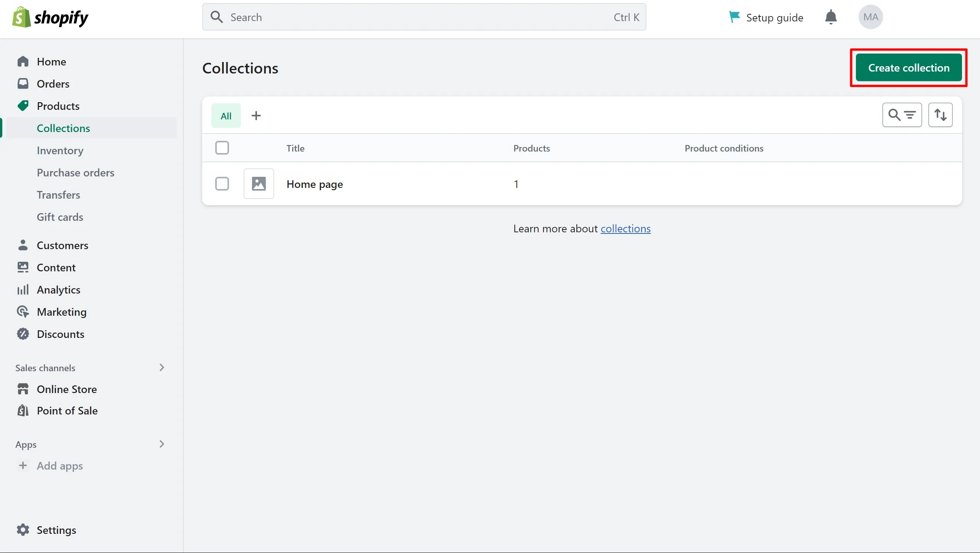The image size is (980, 553).
Task: Select the title header checkbox
Action: point(222,147)
